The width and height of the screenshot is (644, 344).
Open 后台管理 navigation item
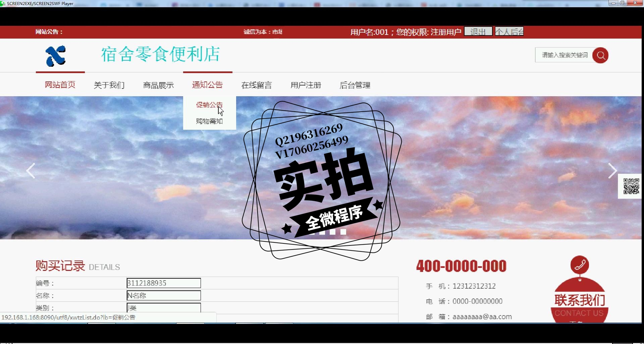[x=355, y=85]
